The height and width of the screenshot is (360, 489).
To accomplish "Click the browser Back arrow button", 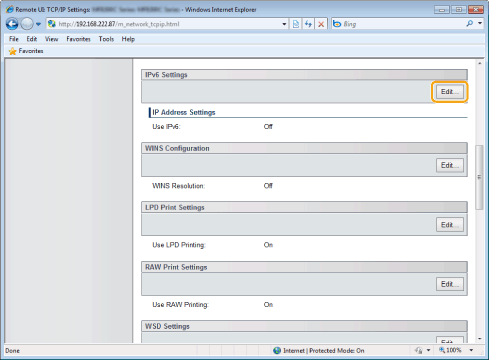I will pos(12,24).
